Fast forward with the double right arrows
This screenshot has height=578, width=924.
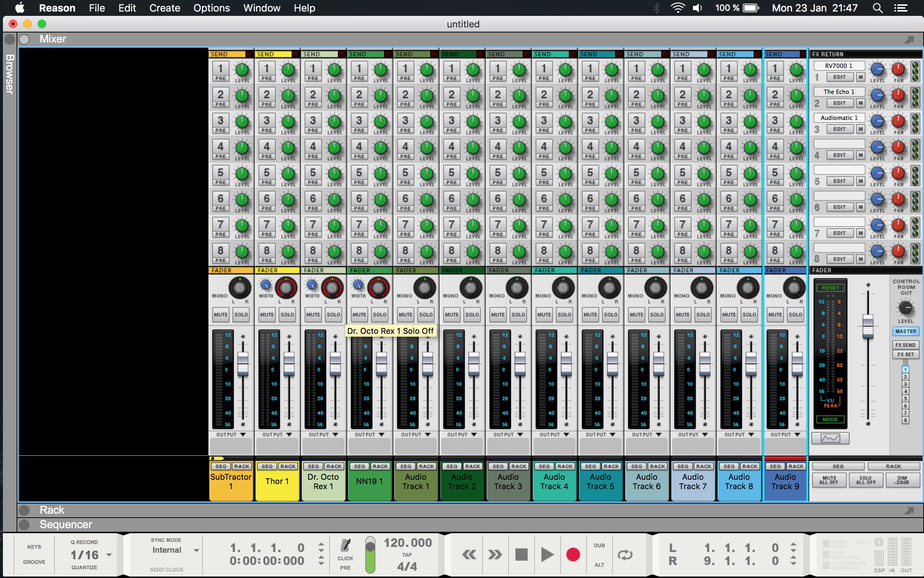tap(495, 554)
